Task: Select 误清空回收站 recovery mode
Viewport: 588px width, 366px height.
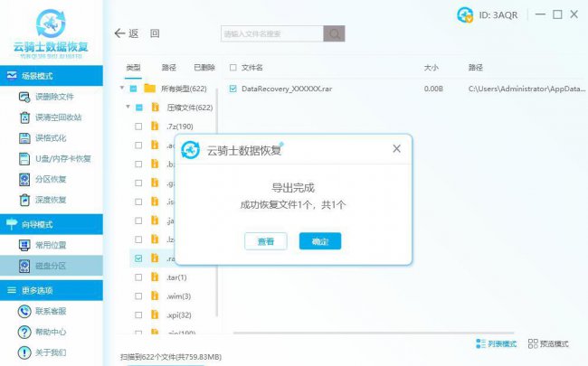Action: (52, 117)
